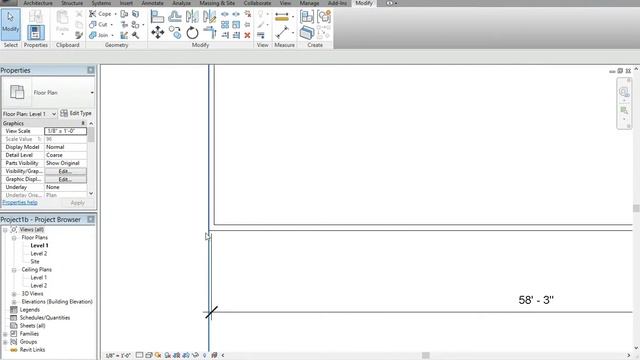640x360 pixels.
Task: Select Level 2 under Floor Plans
Action: (x=39, y=253)
